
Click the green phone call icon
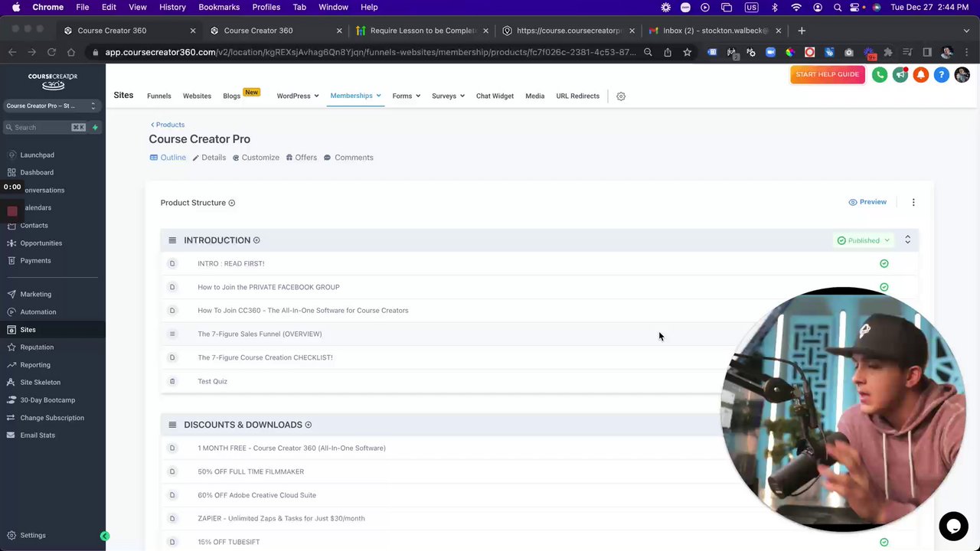879,74
